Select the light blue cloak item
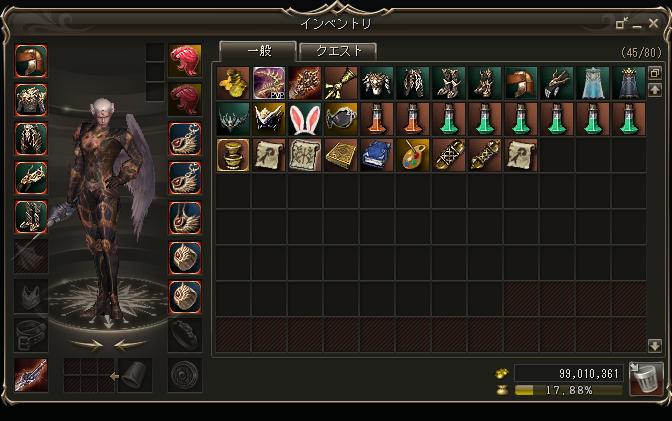The image size is (672, 421). click(593, 83)
